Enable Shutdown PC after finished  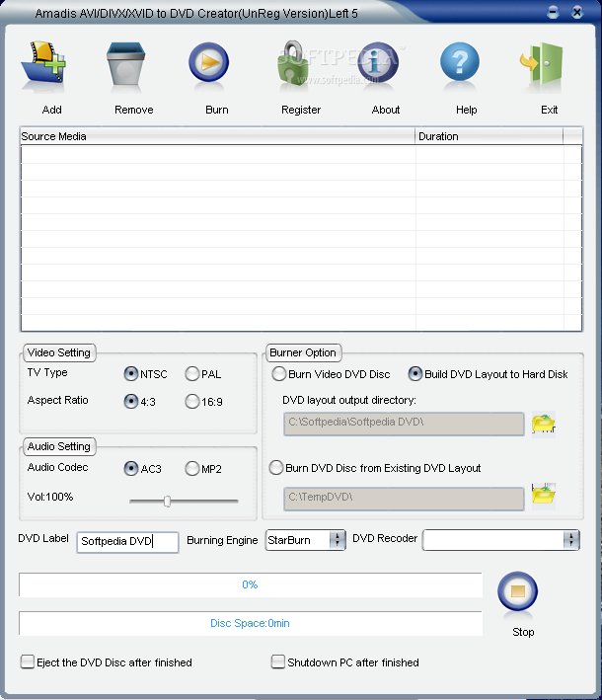click(278, 661)
